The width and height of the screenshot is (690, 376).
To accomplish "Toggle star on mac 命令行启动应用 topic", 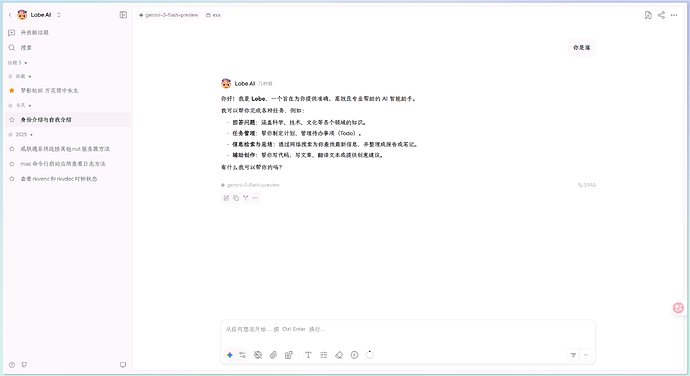I will coord(12,164).
